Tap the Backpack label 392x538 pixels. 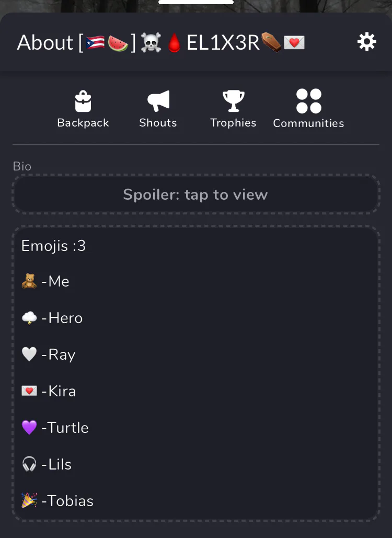point(83,123)
